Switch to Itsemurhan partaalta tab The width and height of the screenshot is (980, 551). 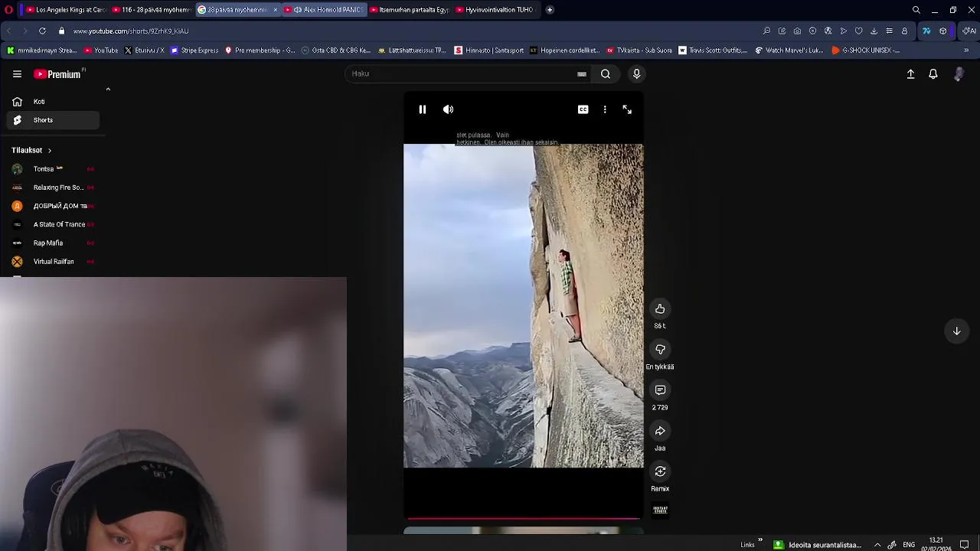point(410,10)
